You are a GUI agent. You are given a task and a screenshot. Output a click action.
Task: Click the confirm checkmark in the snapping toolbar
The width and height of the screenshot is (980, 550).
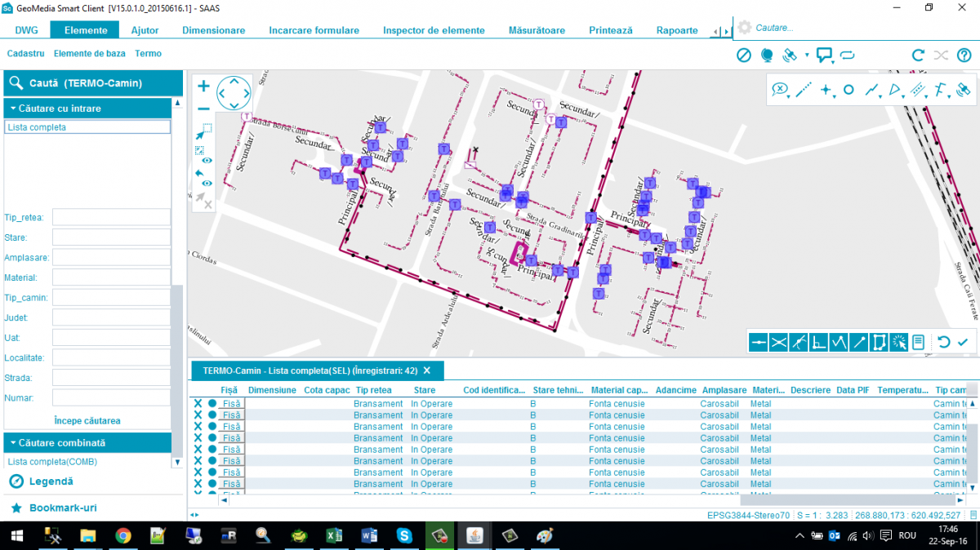(963, 343)
